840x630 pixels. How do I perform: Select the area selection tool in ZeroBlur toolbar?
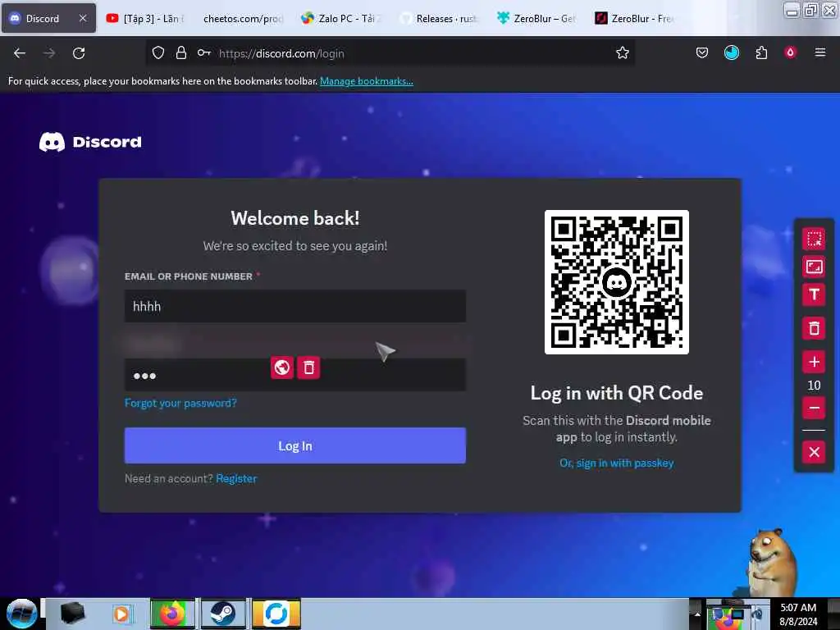814,239
